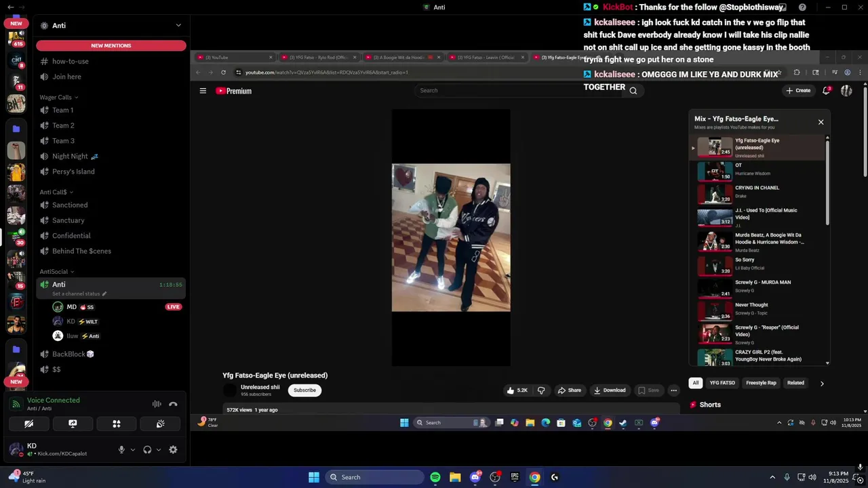Screen dimensions: 868x488
Task: Click the LIVE badge next to MD
Action: (174, 307)
